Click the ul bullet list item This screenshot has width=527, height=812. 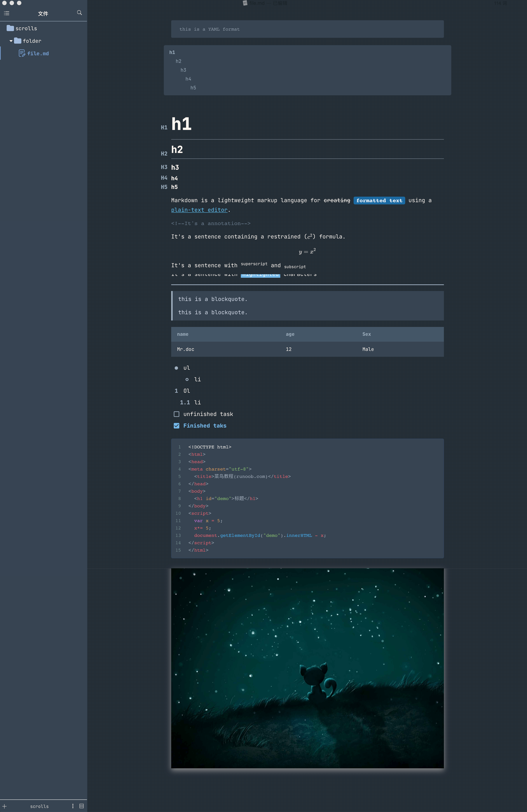pyautogui.click(x=187, y=368)
